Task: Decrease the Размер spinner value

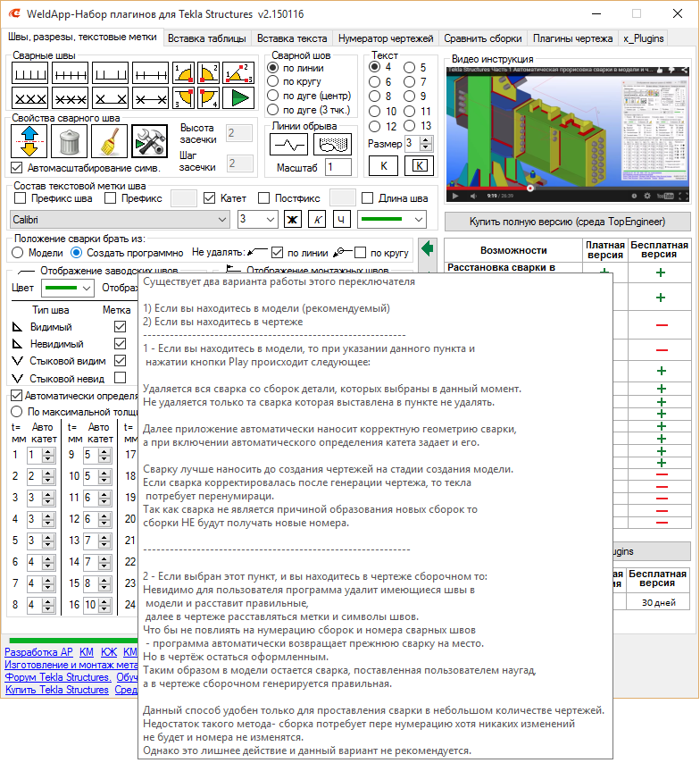Action: [x=426, y=147]
